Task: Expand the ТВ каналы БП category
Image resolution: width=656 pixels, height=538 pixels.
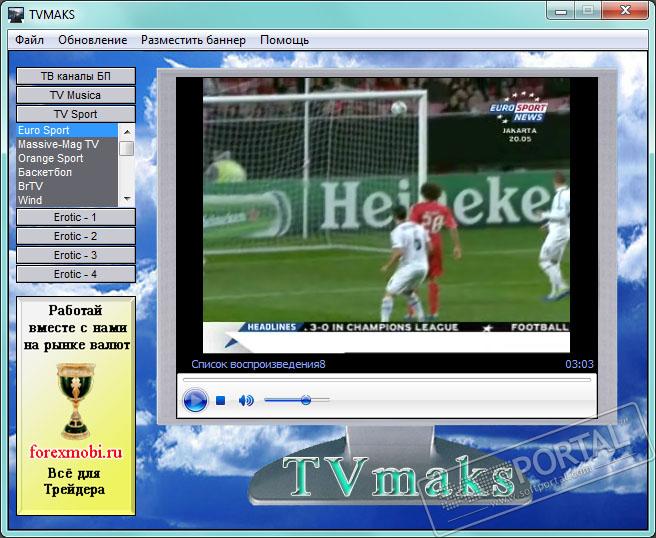Action: click(x=76, y=76)
